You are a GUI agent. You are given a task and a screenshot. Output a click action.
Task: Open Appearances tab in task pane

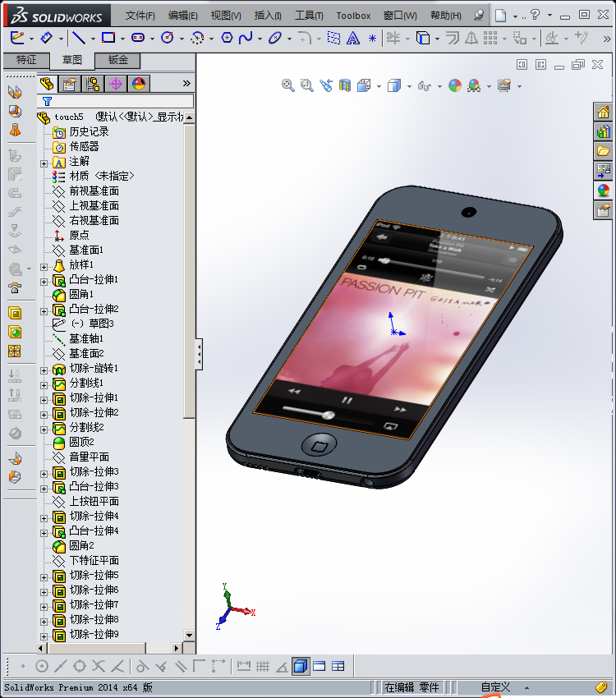[x=604, y=191]
